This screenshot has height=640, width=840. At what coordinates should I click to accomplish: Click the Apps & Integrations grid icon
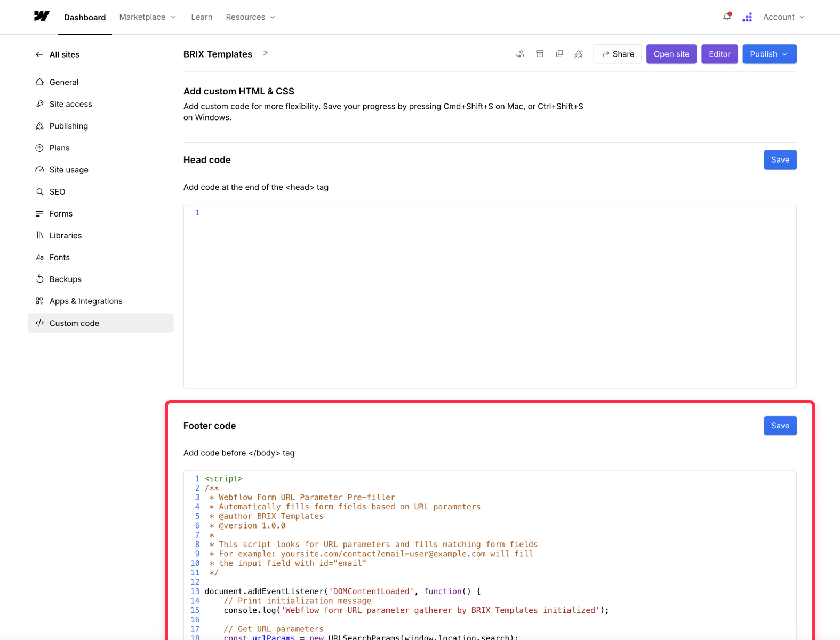click(x=39, y=301)
